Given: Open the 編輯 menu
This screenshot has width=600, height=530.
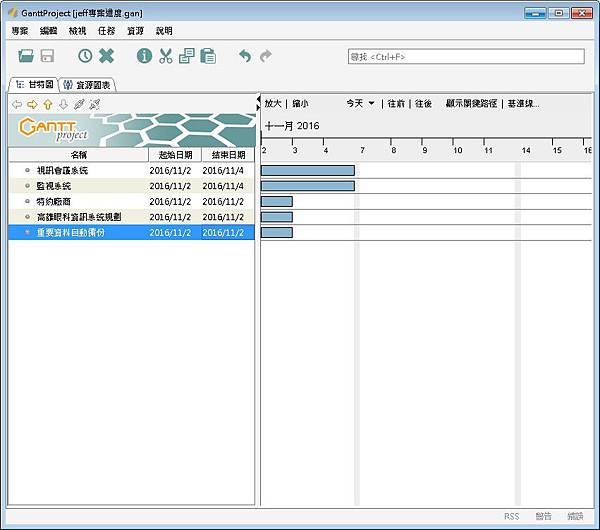Looking at the screenshot, I should point(48,31).
